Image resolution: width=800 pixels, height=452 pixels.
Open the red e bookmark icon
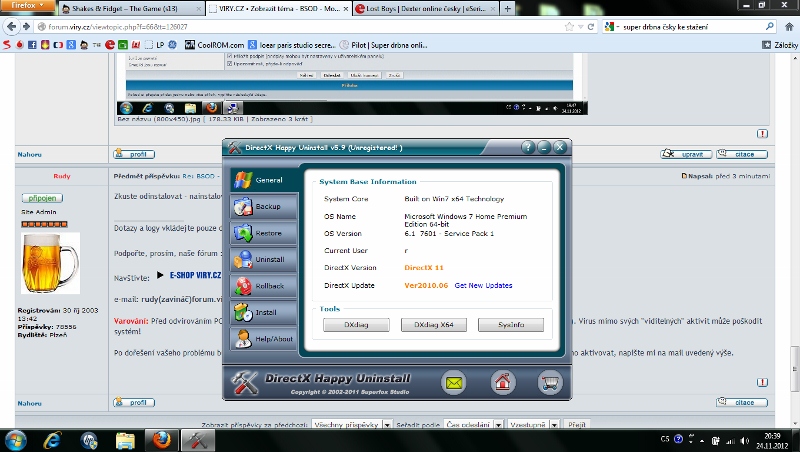point(109,45)
